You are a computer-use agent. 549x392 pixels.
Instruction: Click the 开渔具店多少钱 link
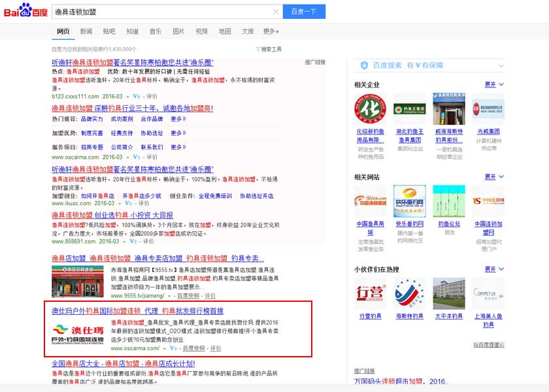click(x=142, y=196)
